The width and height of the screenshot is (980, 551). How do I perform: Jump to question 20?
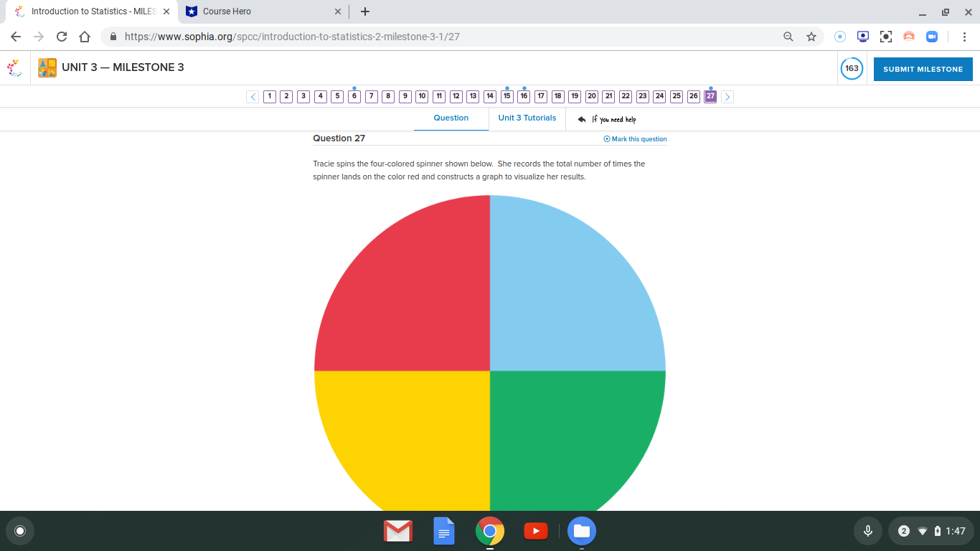(592, 96)
